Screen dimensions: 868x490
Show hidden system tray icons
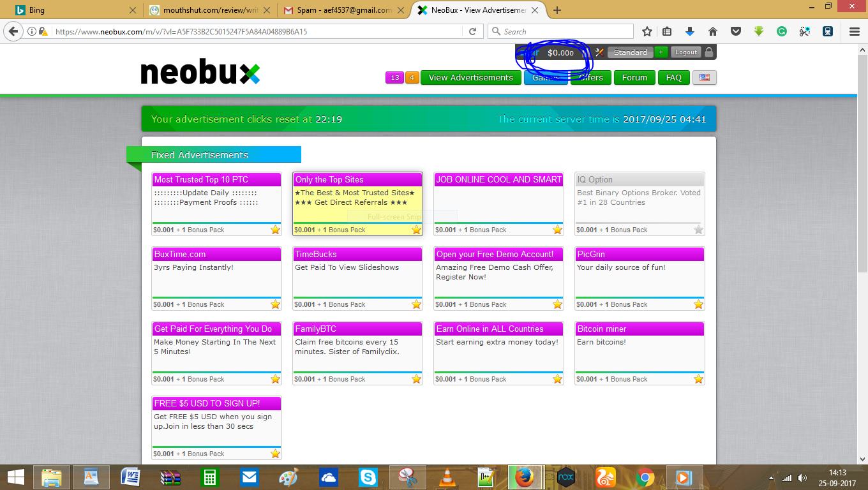pyautogui.click(x=772, y=478)
